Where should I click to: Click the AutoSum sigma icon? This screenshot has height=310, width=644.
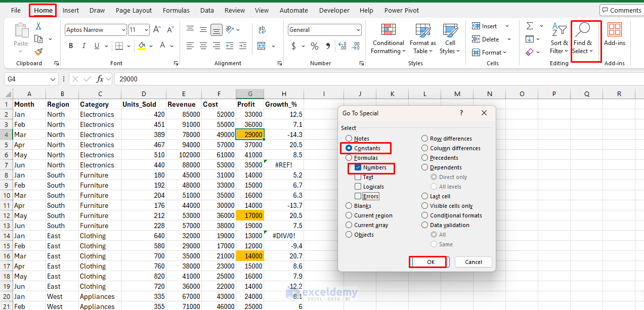coord(530,26)
